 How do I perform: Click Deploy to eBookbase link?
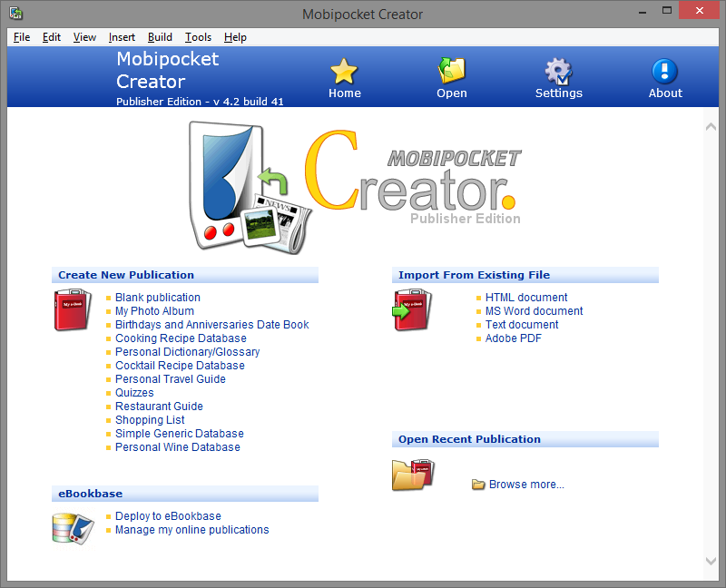click(x=168, y=516)
